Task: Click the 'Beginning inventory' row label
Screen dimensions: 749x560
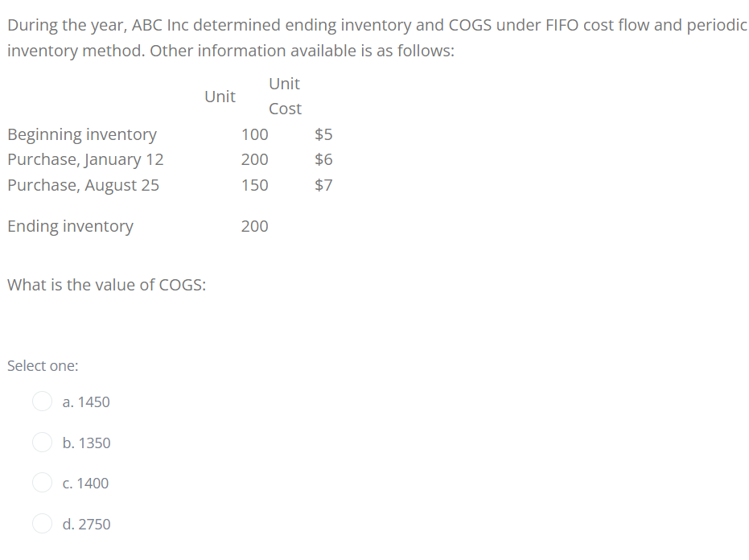Action: pyautogui.click(x=82, y=134)
